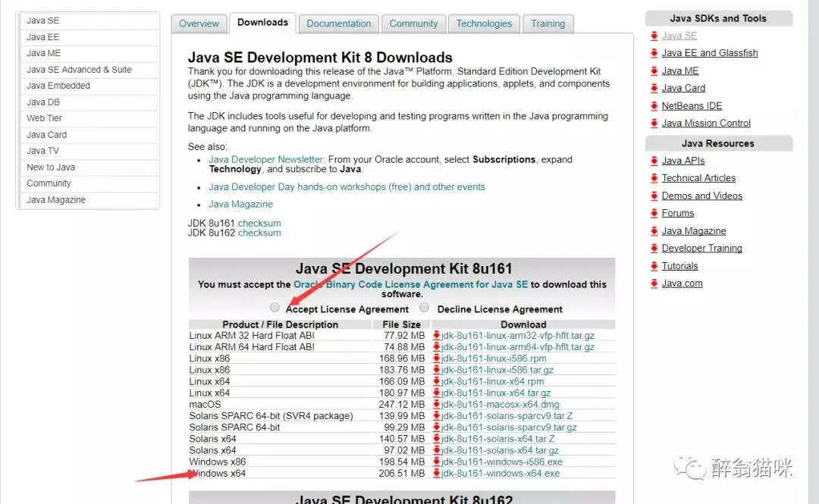Click download icon beside jdk-8u161-macosx-x64.dmg
The image size is (819, 504).
pos(436,404)
